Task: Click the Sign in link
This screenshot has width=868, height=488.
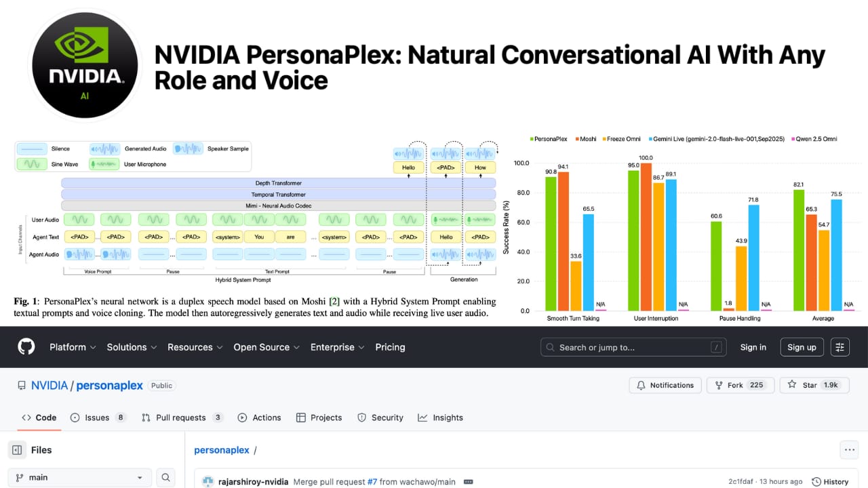Action: tap(753, 347)
